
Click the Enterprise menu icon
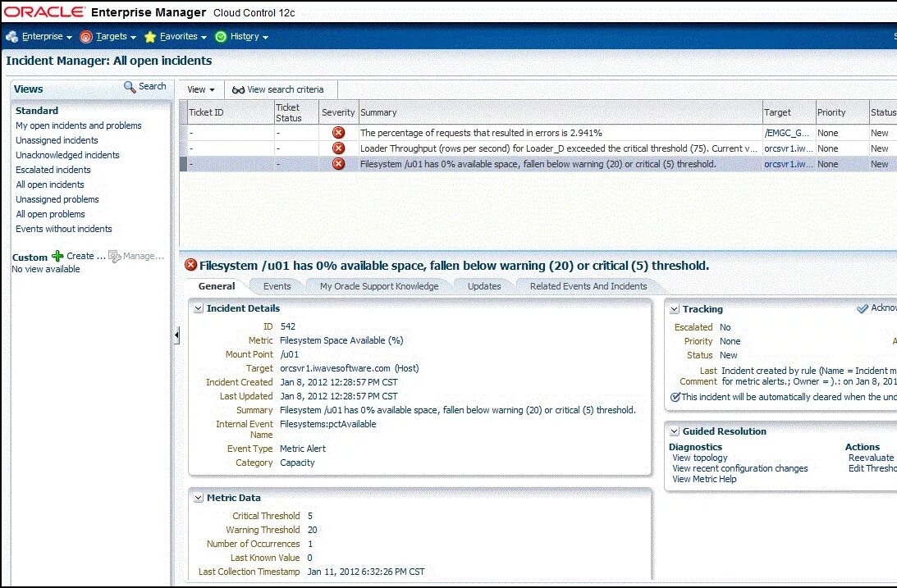point(12,37)
